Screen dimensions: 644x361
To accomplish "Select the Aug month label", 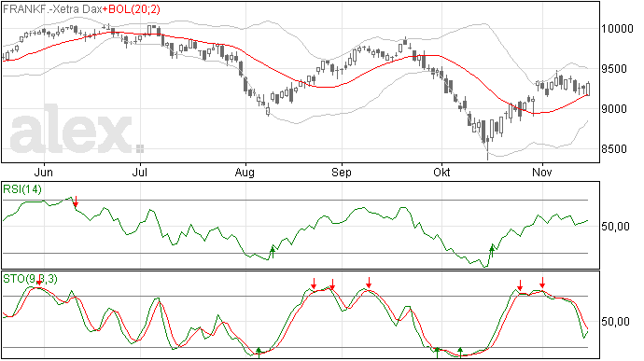I will click(245, 172).
